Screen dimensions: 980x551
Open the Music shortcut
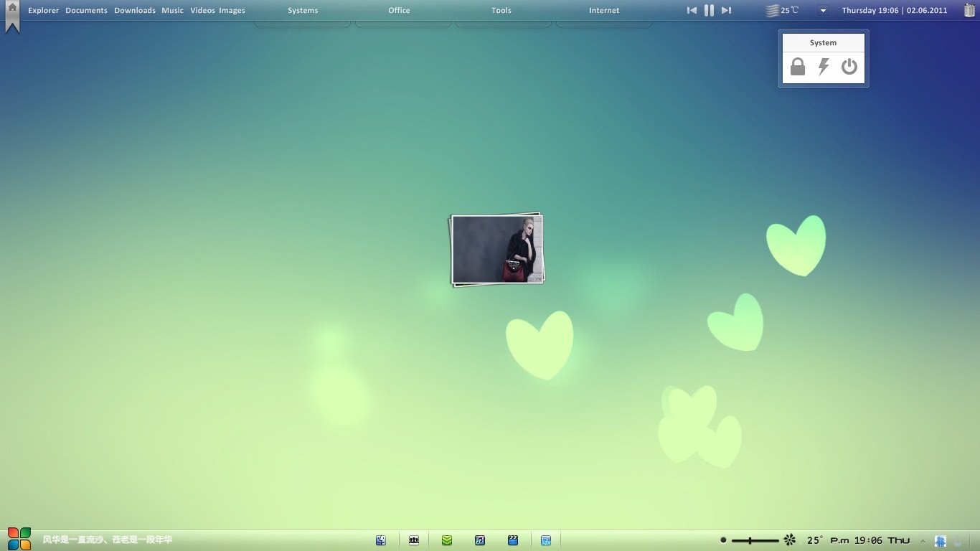pyautogui.click(x=172, y=11)
